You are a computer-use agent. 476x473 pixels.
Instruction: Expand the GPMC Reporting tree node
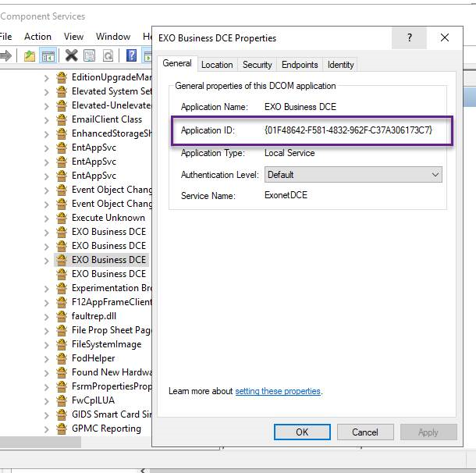pos(47,429)
